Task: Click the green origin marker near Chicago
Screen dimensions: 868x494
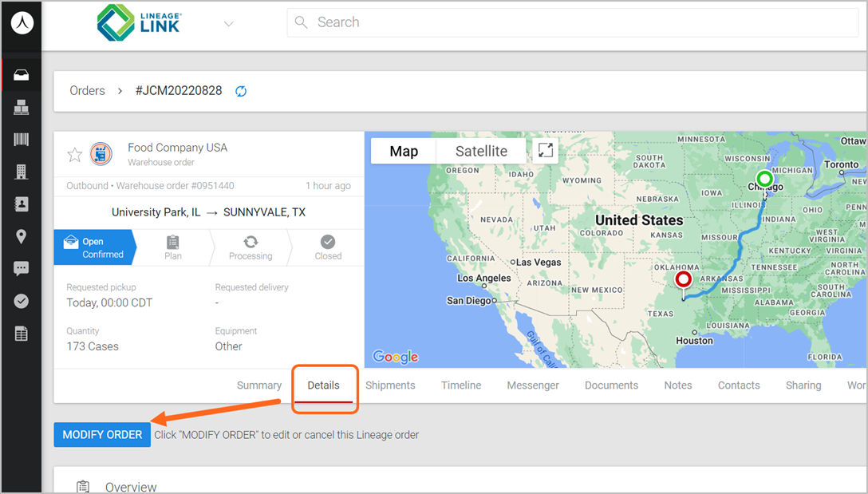Action: coord(764,179)
